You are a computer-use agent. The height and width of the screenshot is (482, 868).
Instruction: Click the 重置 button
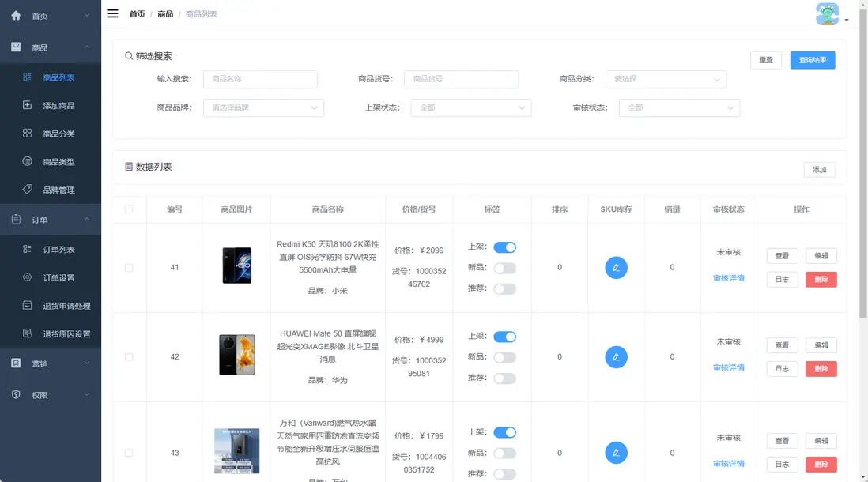766,60
